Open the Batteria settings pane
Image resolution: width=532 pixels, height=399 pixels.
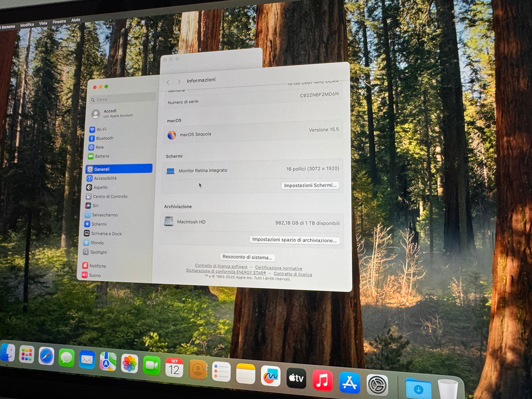pos(102,156)
